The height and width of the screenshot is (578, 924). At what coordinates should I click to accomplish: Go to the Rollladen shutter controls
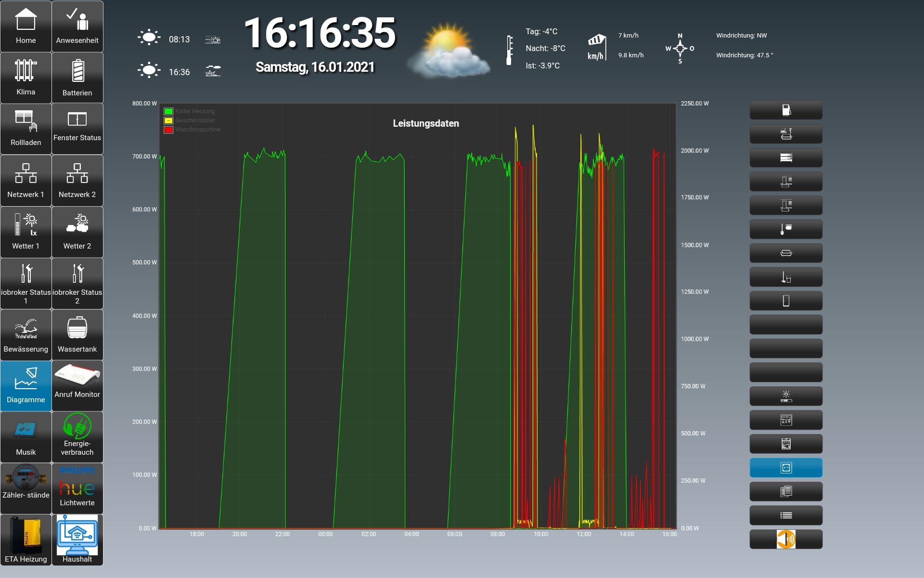26,129
